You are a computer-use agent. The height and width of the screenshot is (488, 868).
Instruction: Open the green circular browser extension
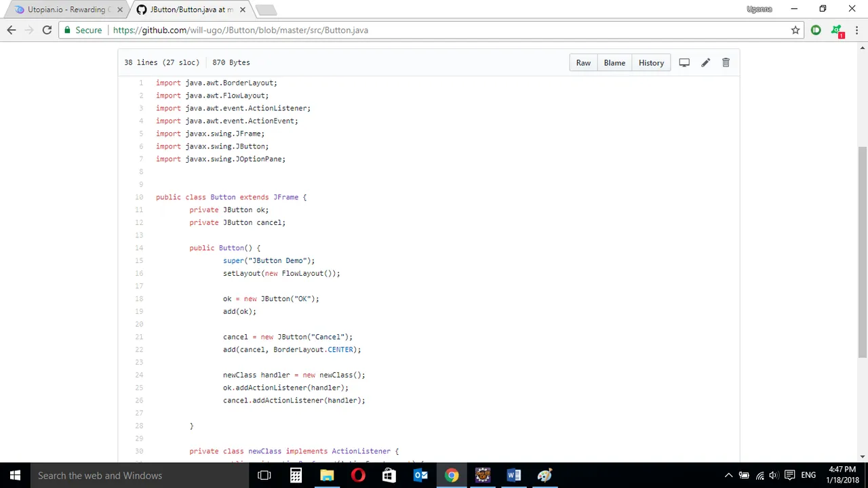[816, 30]
